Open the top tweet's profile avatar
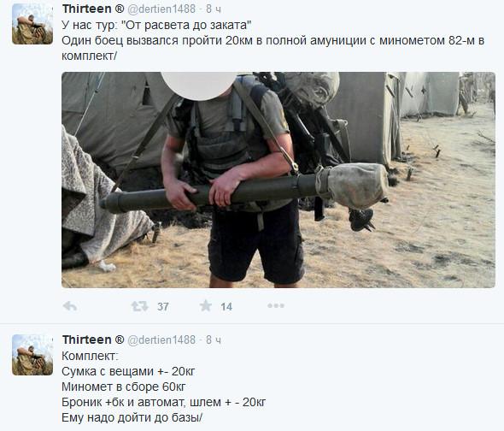 coord(32,24)
